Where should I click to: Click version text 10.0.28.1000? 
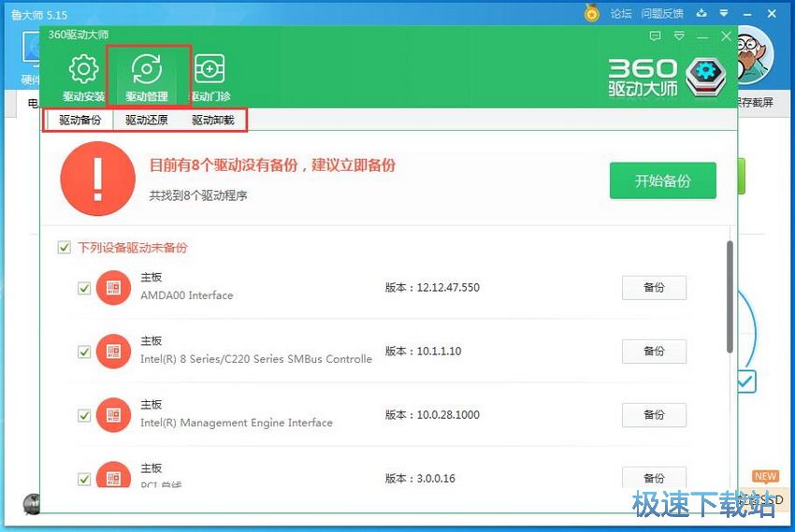[448, 415]
